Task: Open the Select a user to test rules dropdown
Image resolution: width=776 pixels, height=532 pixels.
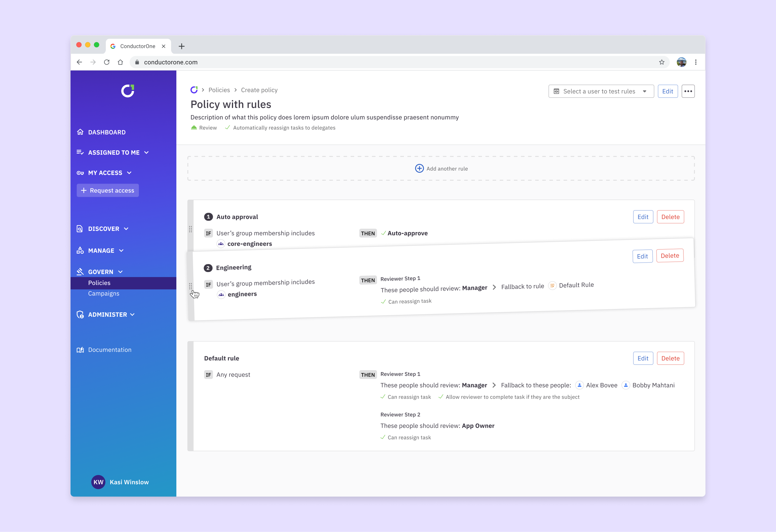Action: 601,91
